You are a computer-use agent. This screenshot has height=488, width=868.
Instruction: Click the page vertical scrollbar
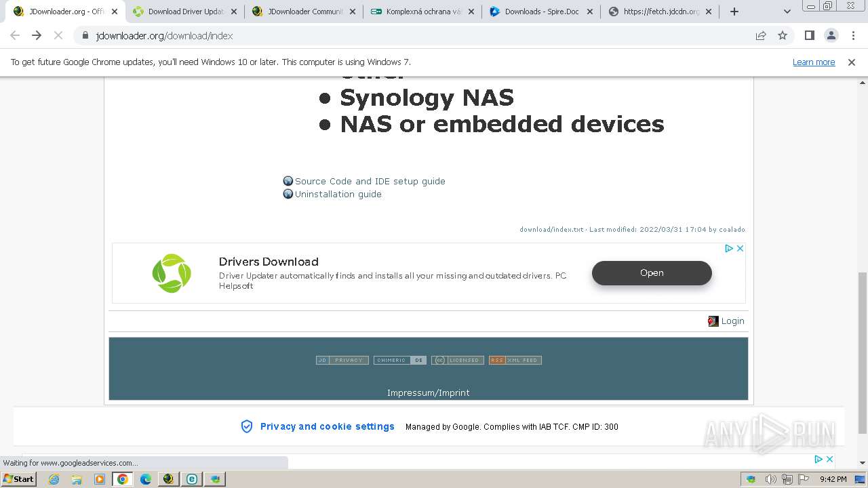(863, 352)
